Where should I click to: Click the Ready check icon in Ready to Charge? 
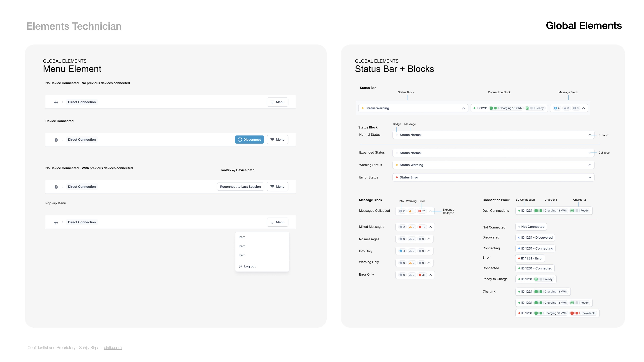tap(536, 279)
